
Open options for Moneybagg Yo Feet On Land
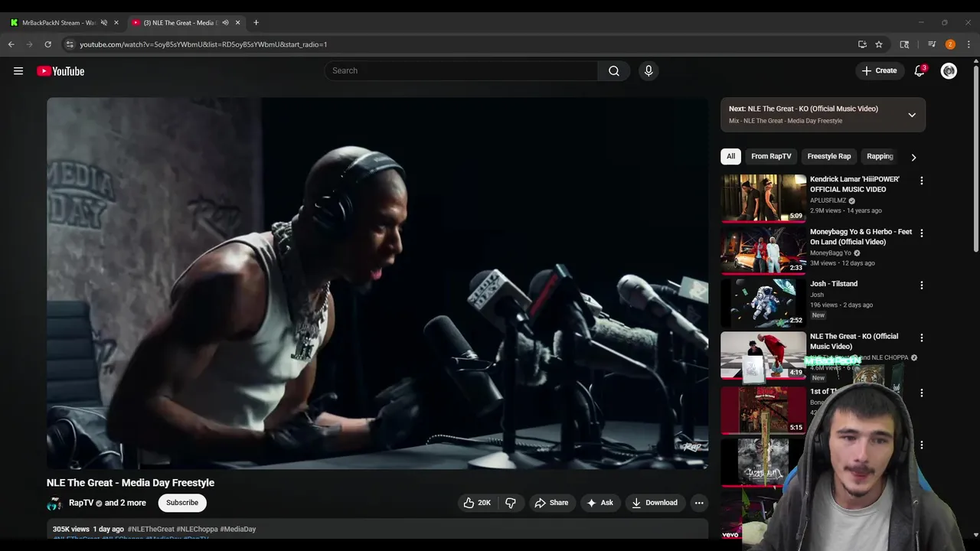[x=922, y=233]
